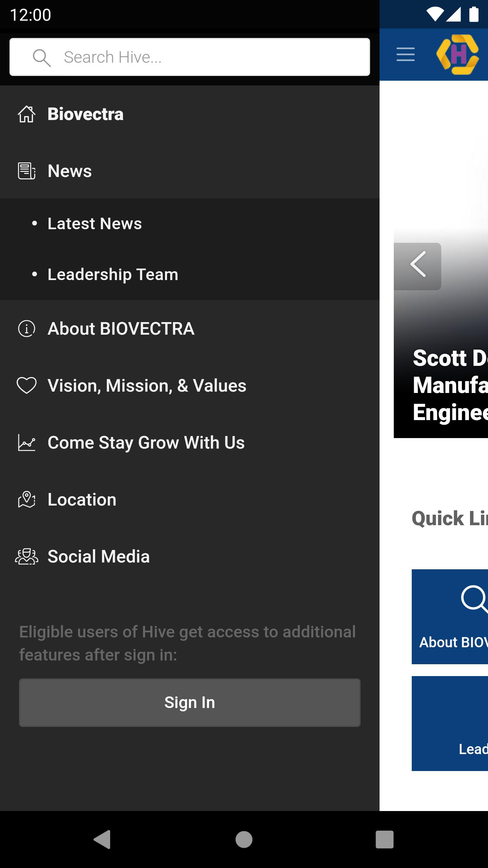Viewport: 488px width, 868px height.
Task: Click the magnifier icon in search bar
Action: pyautogui.click(x=42, y=58)
